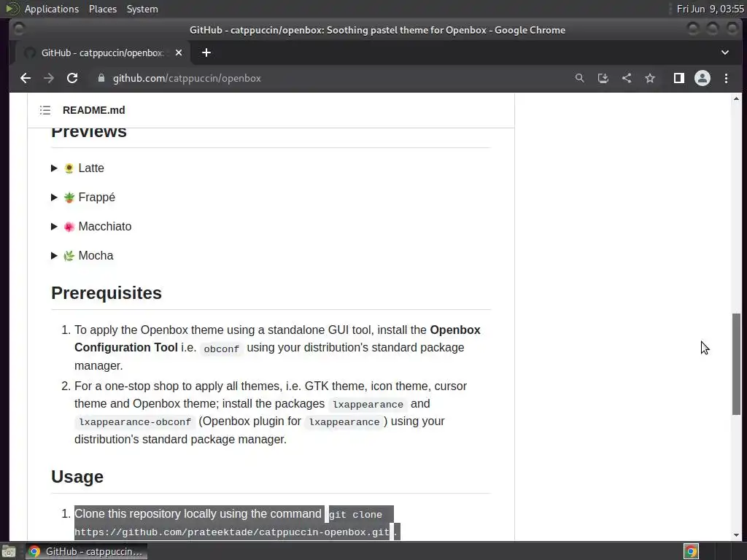
Task: Open the zoom magnifier in address bar
Action: [x=579, y=78]
